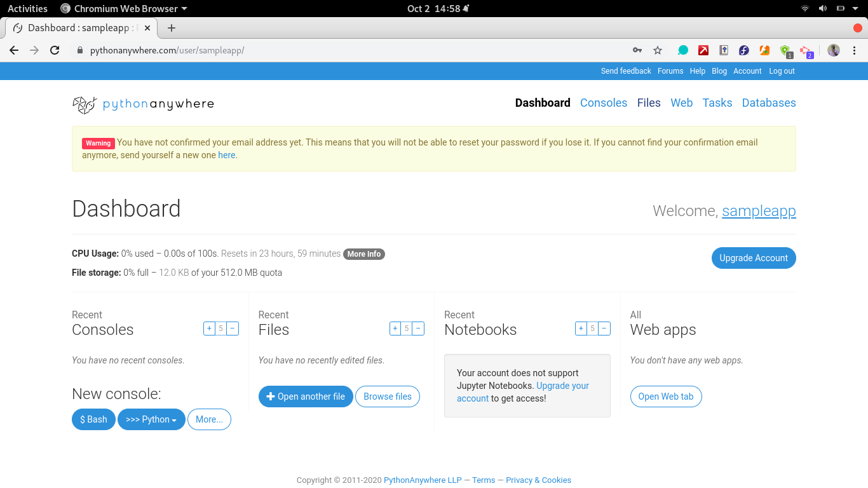Open the PythonAnywhere LLP footer link
Screen dimensions: 868x488
coord(423,480)
